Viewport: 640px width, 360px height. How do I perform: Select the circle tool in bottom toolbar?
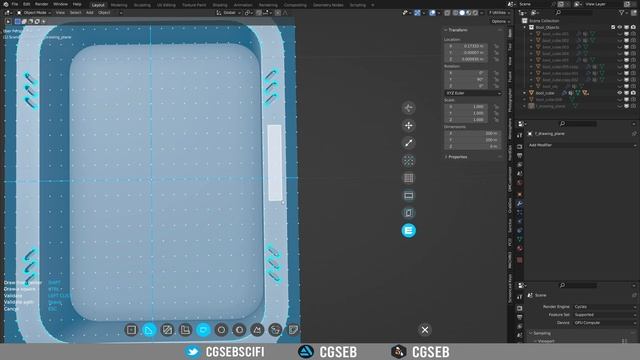[x=221, y=330]
